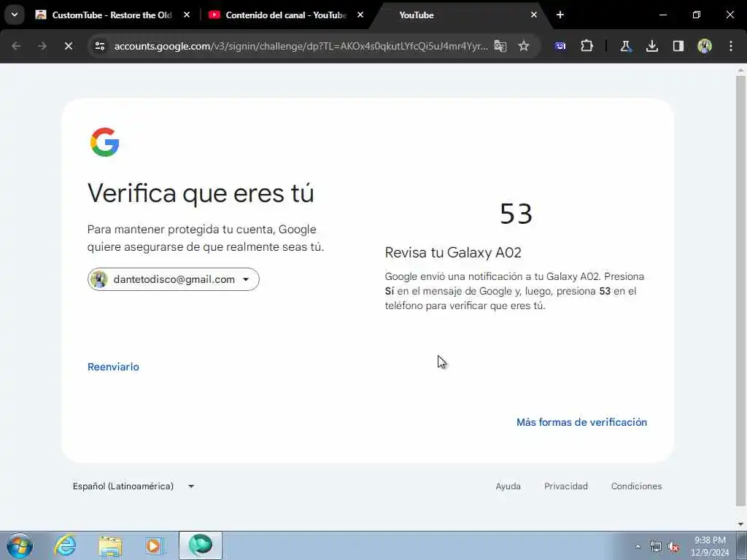Click the 'Revisa tu Galaxy A02' heading
This screenshot has height=560, width=747.
tap(453, 252)
